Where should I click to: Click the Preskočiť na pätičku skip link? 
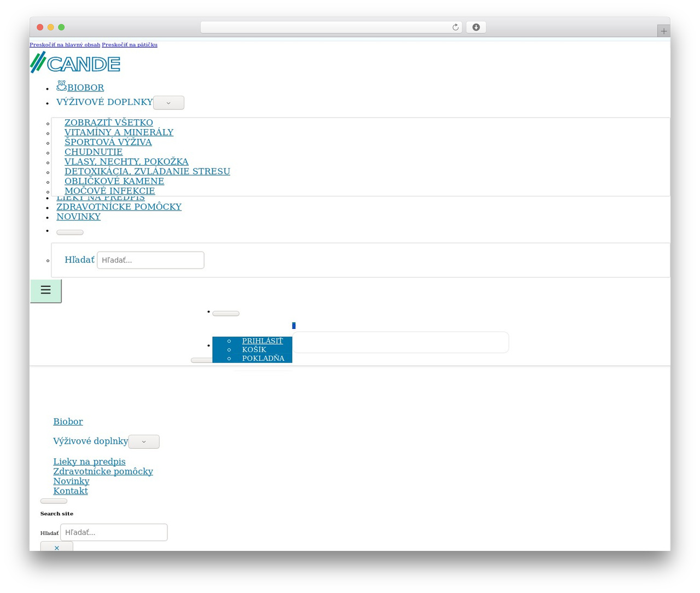tap(130, 45)
